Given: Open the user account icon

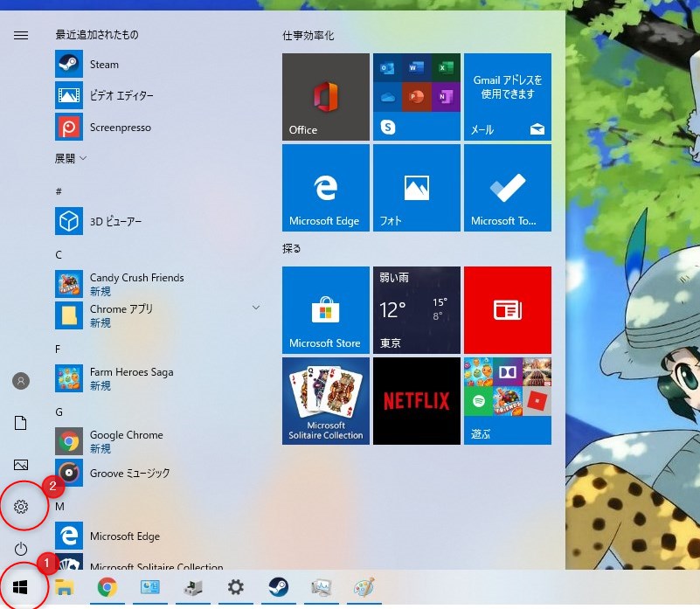Looking at the screenshot, I should tap(21, 381).
